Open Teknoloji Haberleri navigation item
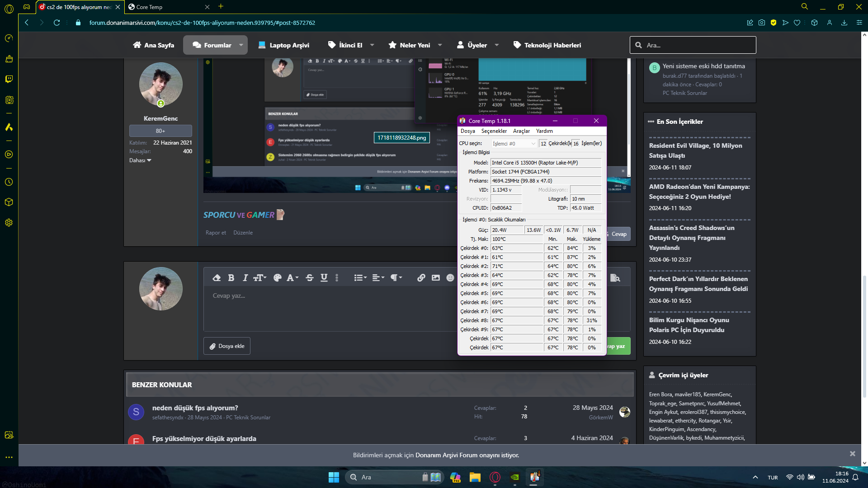The image size is (868, 488). [547, 45]
